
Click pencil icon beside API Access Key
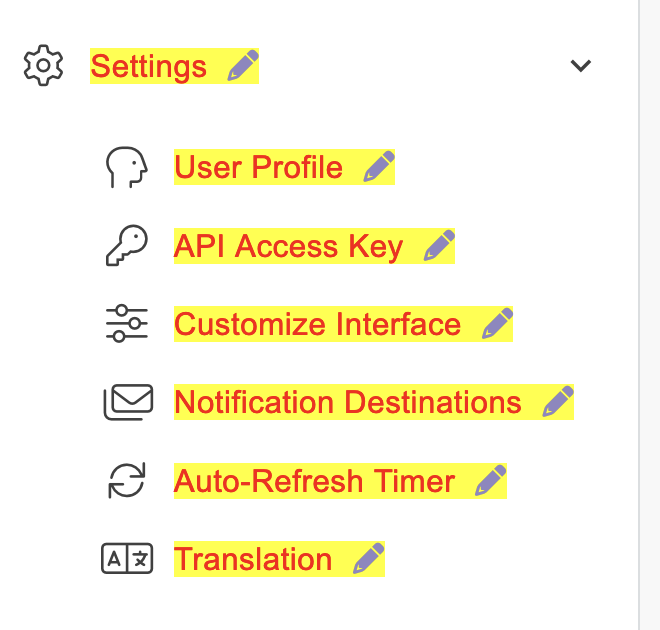coord(439,246)
